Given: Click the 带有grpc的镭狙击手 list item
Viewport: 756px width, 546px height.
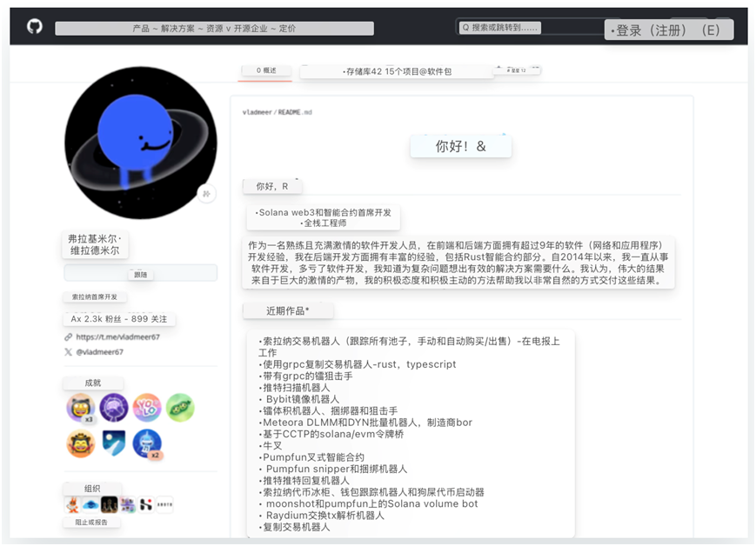Looking at the screenshot, I should [x=305, y=376].
